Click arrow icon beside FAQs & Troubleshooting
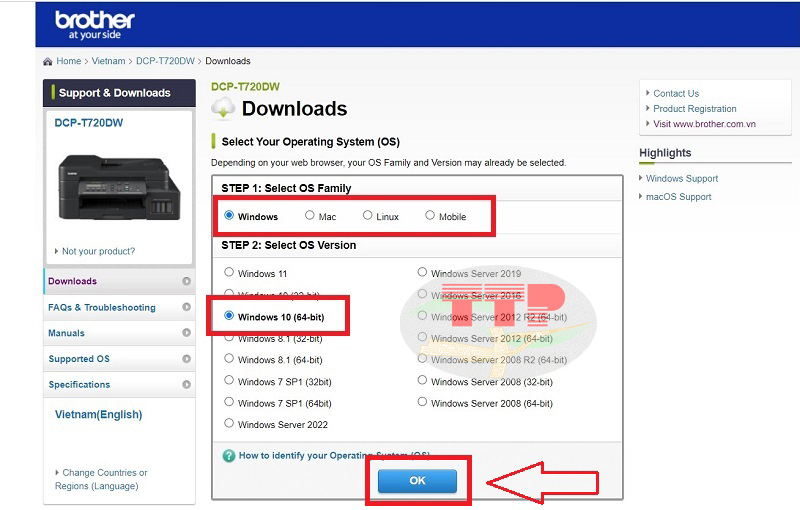This screenshot has width=800, height=510. click(x=186, y=307)
